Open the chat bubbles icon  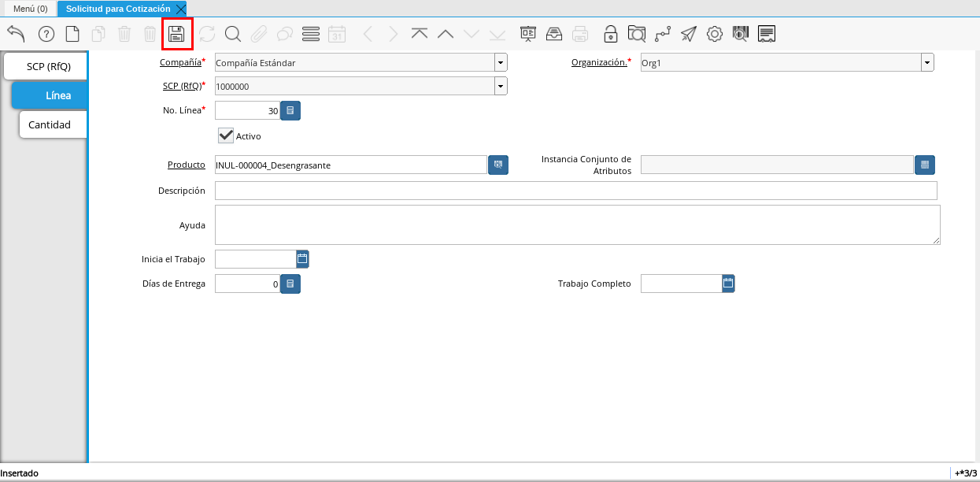pos(285,34)
